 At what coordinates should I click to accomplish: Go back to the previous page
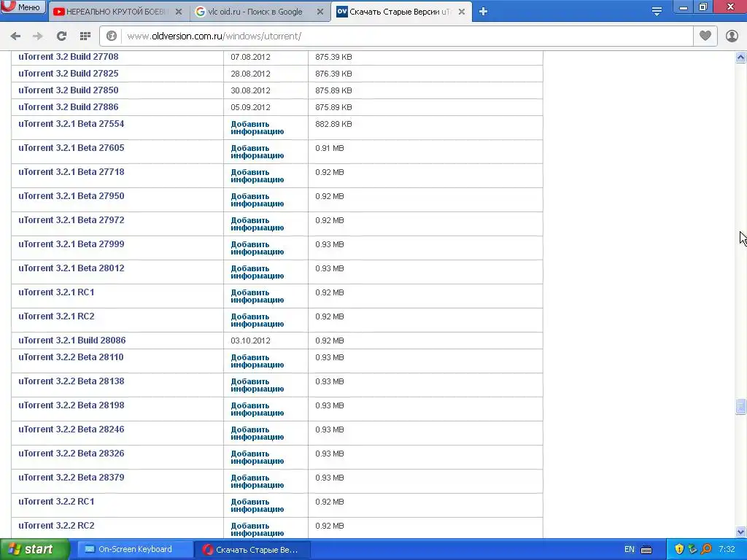point(16,36)
